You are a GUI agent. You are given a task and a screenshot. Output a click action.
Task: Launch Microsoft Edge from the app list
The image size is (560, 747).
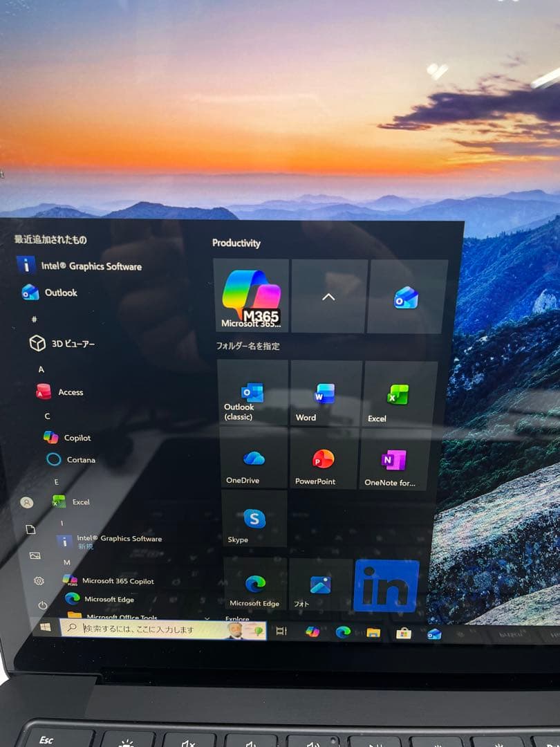(100, 599)
